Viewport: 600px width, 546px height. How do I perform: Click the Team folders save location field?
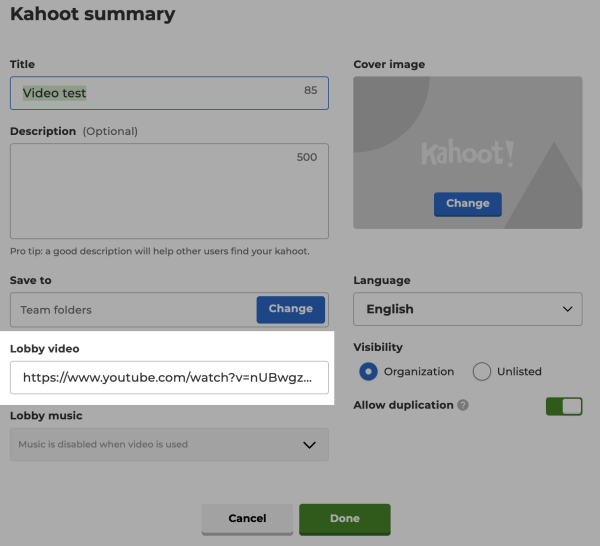point(130,310)
